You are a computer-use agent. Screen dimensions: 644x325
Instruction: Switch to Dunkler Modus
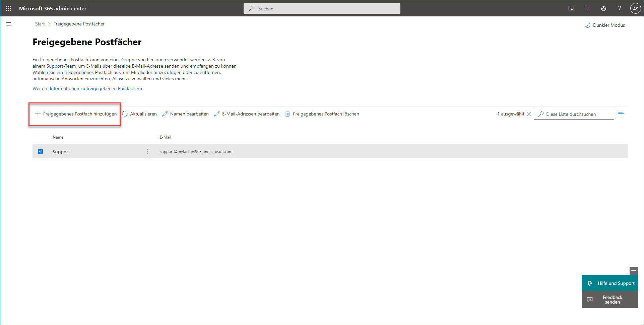click(x=605, y=25)
